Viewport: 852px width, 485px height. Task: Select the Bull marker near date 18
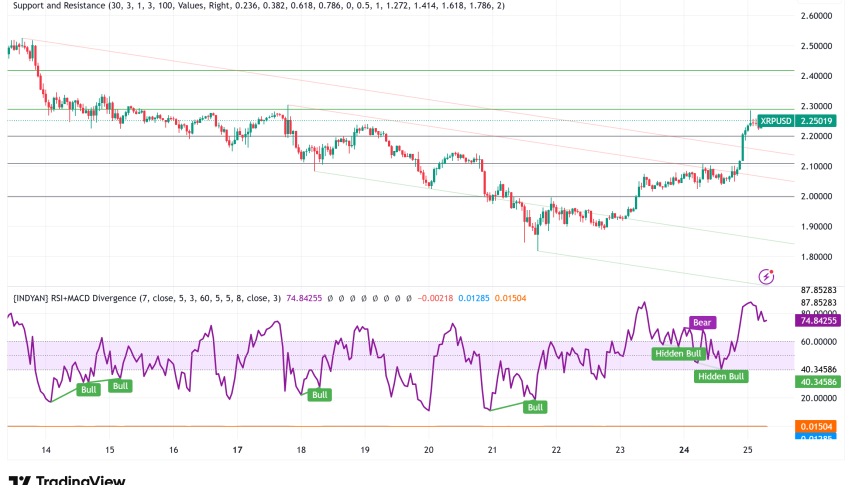pos(320,395)
